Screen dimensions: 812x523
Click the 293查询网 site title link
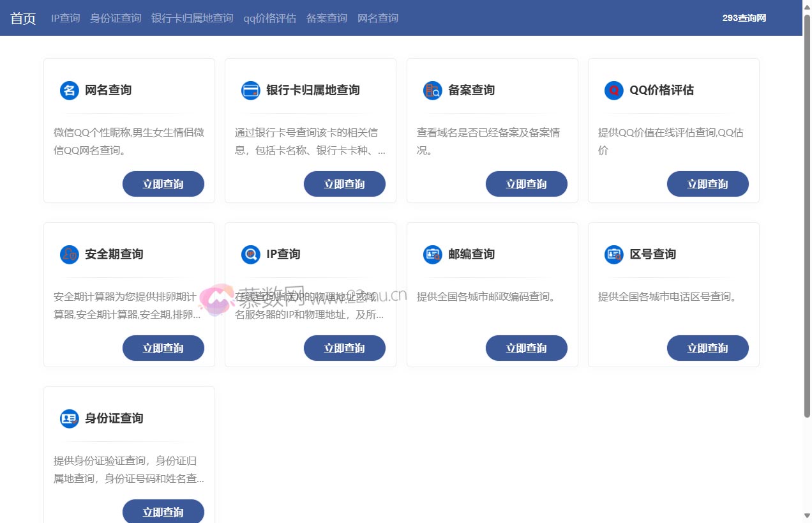[744, 19]
